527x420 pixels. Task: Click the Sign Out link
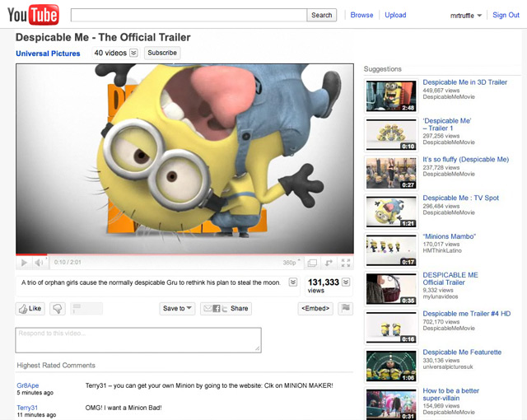[506, 15]
